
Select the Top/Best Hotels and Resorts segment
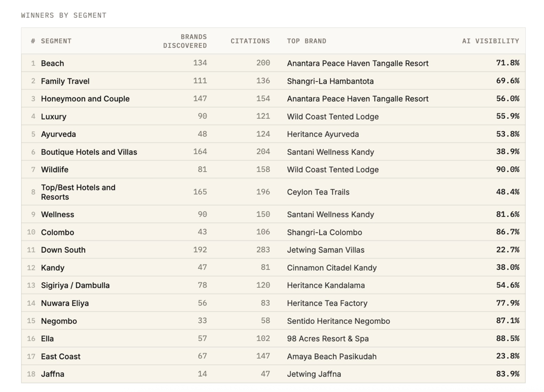[78, 192]
